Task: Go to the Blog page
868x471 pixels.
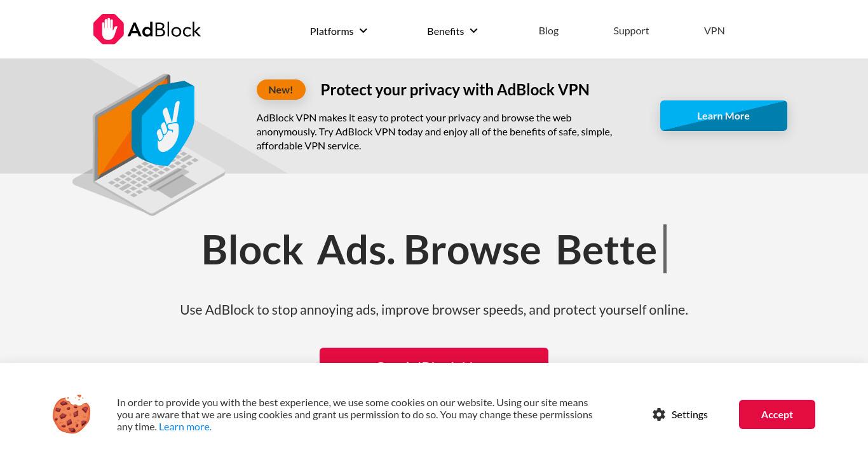Action: [548, 31]
